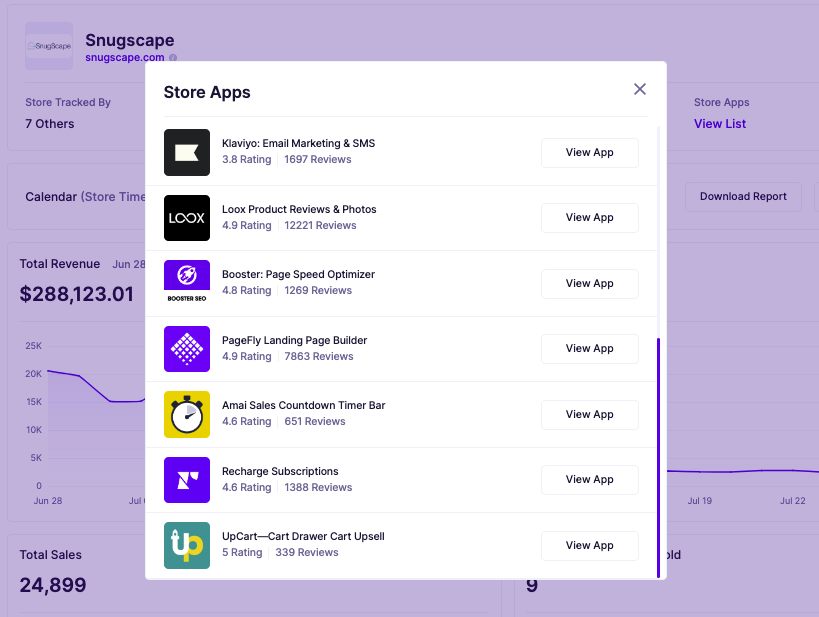Click the Download Report button
Viewport: 819px width, 617px height.
click(x=743, y=197)
